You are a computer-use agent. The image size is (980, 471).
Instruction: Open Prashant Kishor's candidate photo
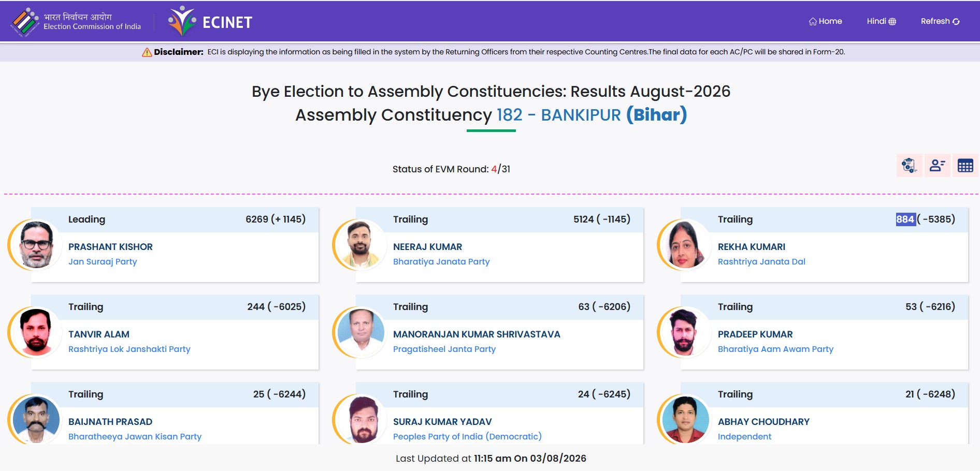click(36, 245)
